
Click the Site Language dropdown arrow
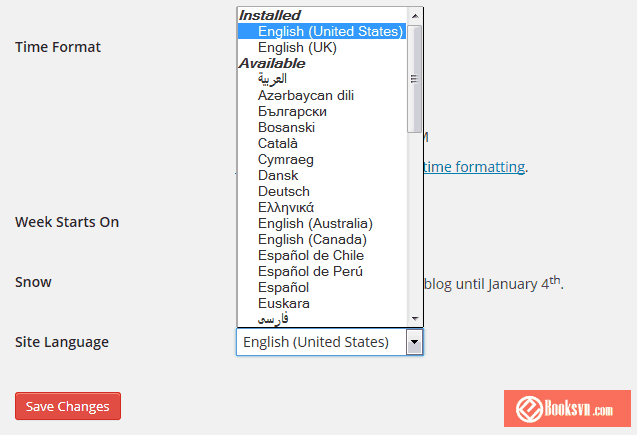[x=414, y=342]
